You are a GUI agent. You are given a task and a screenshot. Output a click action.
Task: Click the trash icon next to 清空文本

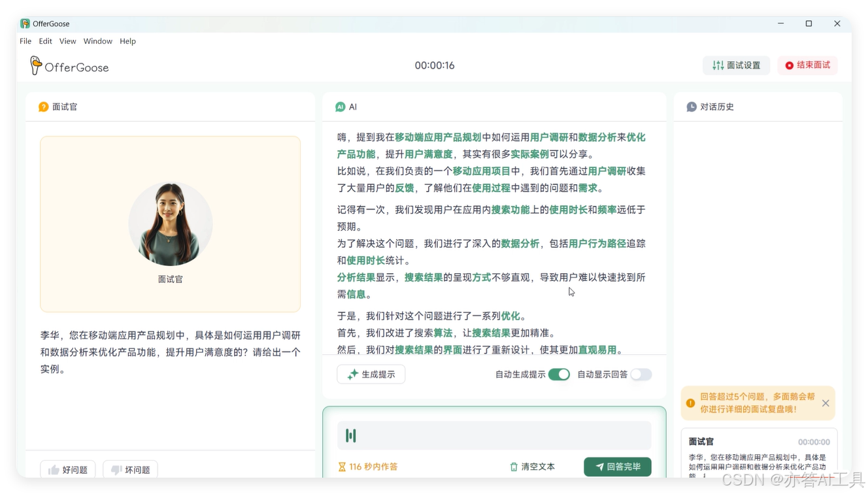click(x=514, y=467)
